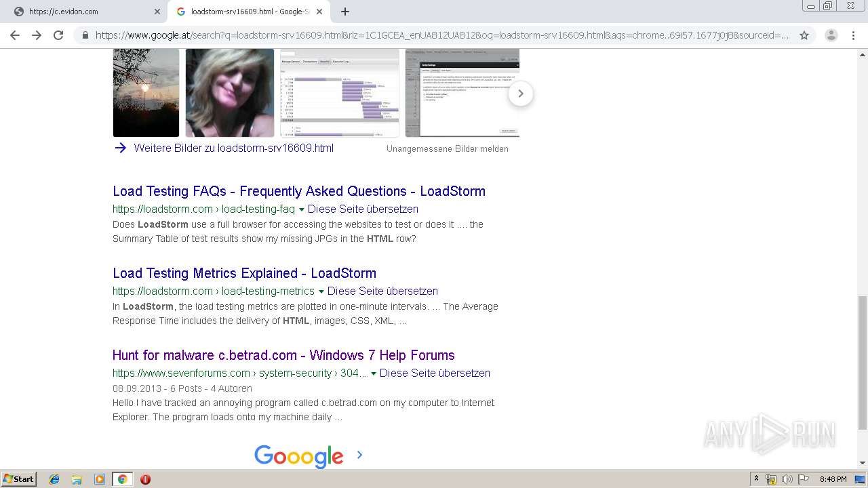Launch Internet Explorer from taskbar
Image resolution: width=868 pixels, height=488 pixels.
(x=54, y=479)
